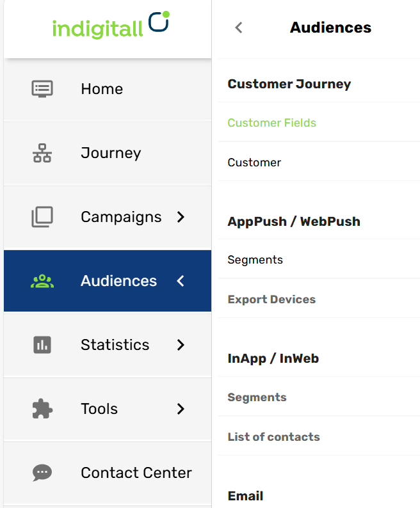The width and height of the screenshot is (420, 508).
Task: Click the Journey flowchart icon
Action: 42,153
